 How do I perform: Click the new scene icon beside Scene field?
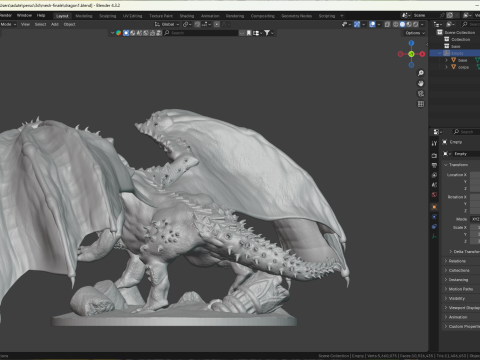coord(449,15)
